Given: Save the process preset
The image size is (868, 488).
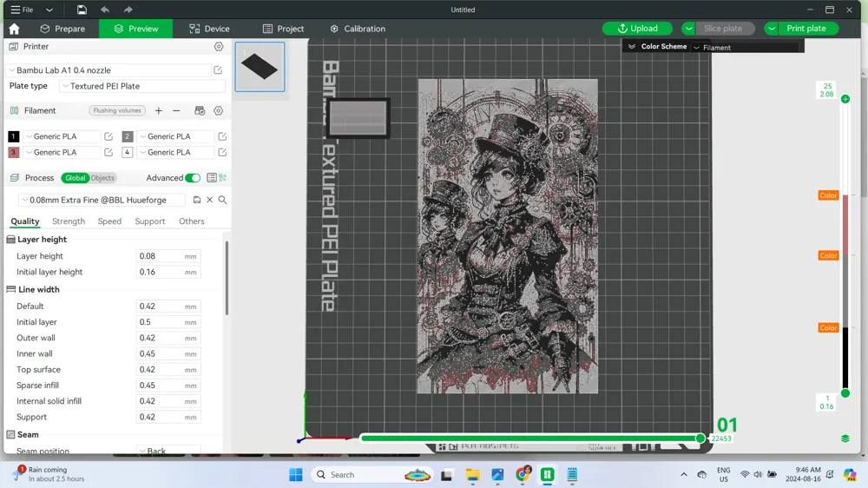Looking at the screenshot, I should pyautogui.click(x=196, y=200).
